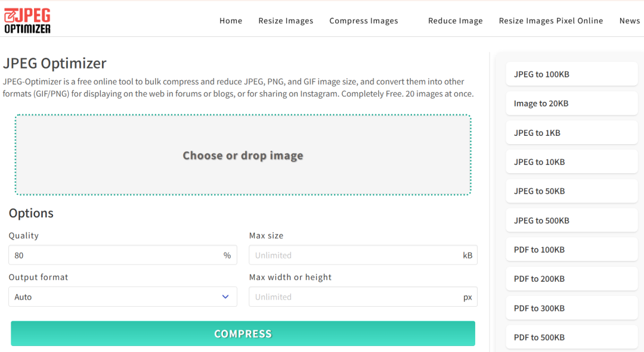This screenshot has width=644, height=352.
Task: Expand the Output format dropdown
Action: pyautogui.click(x=122, y=297)
